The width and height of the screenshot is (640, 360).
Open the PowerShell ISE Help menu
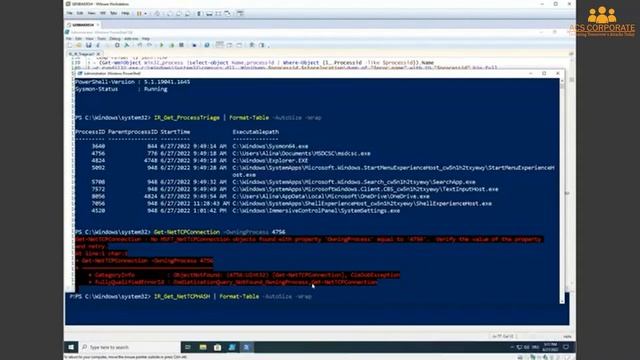coord(146,39)
